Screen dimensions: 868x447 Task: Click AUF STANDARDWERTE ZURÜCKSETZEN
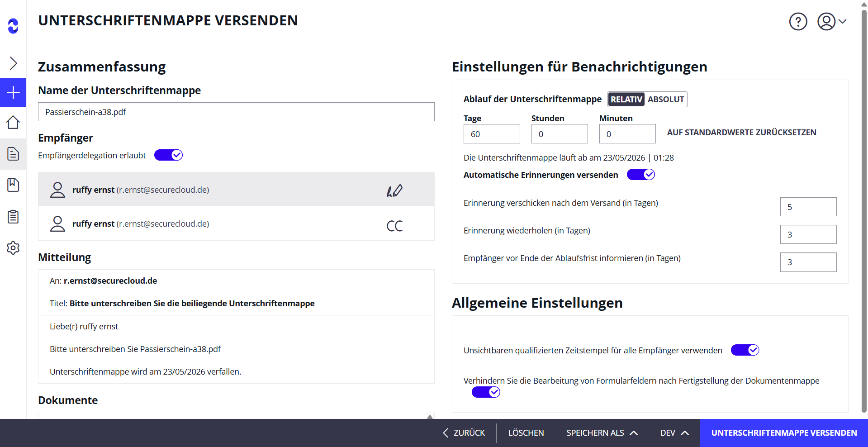[x=741, y=132]
